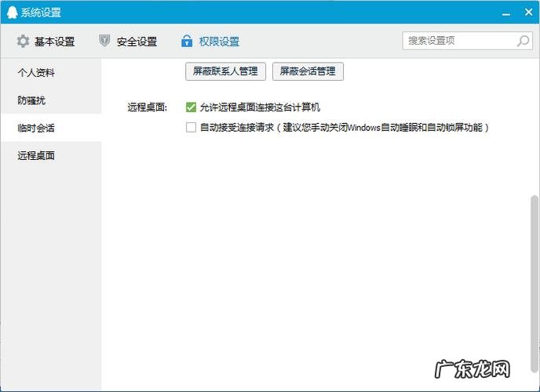
Task: Uncheck 允许远程桌面连接这台计算机
Action: [191, 107]
